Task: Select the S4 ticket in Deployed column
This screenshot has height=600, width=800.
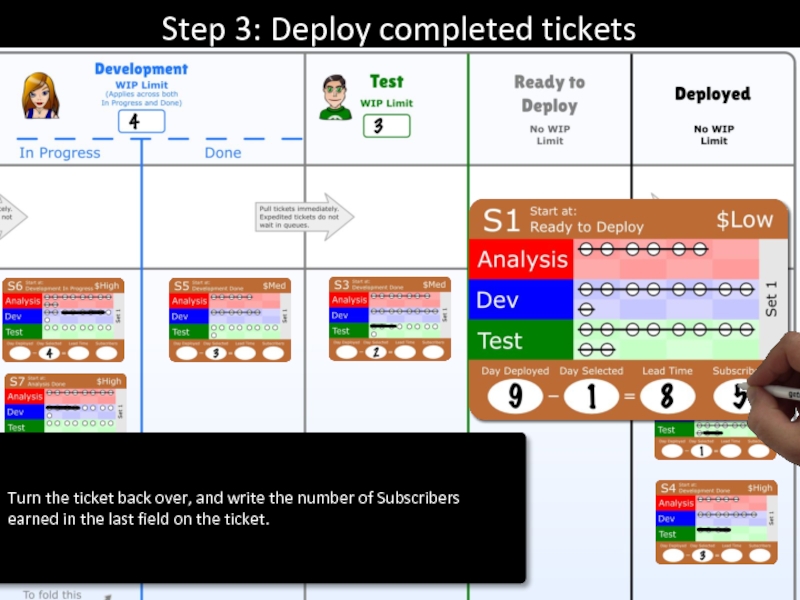Action: point(716,522)
